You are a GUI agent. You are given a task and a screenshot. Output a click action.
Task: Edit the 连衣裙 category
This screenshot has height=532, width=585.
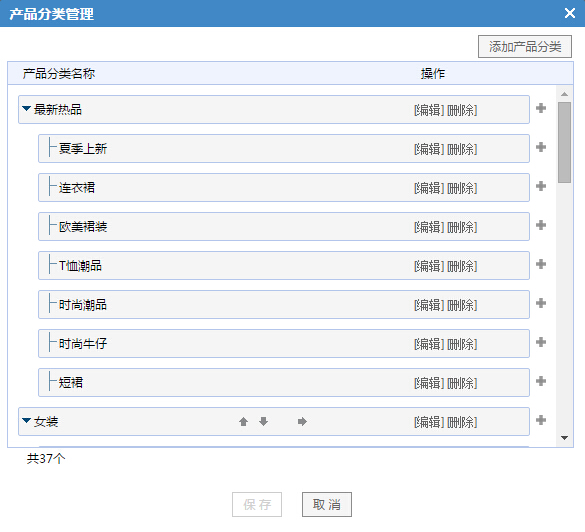(429, 188)
